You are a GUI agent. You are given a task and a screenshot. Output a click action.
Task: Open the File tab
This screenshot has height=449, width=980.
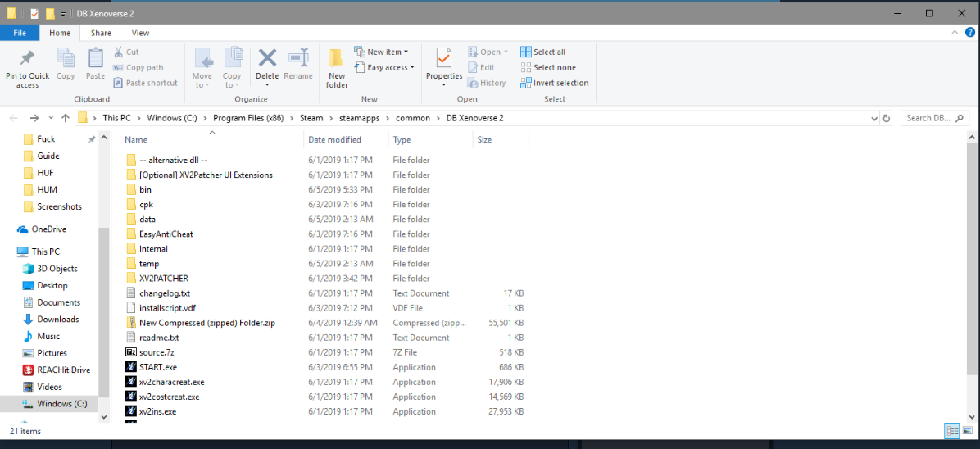[x=20, y=33]
